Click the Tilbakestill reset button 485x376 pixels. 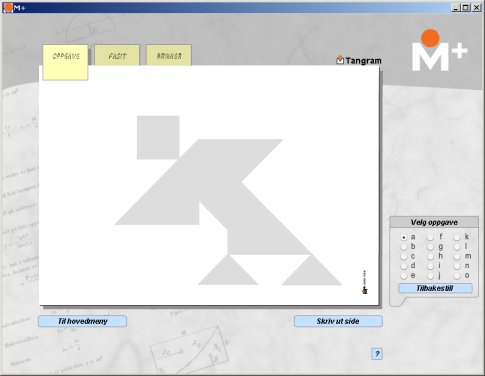tap(435, 288)
